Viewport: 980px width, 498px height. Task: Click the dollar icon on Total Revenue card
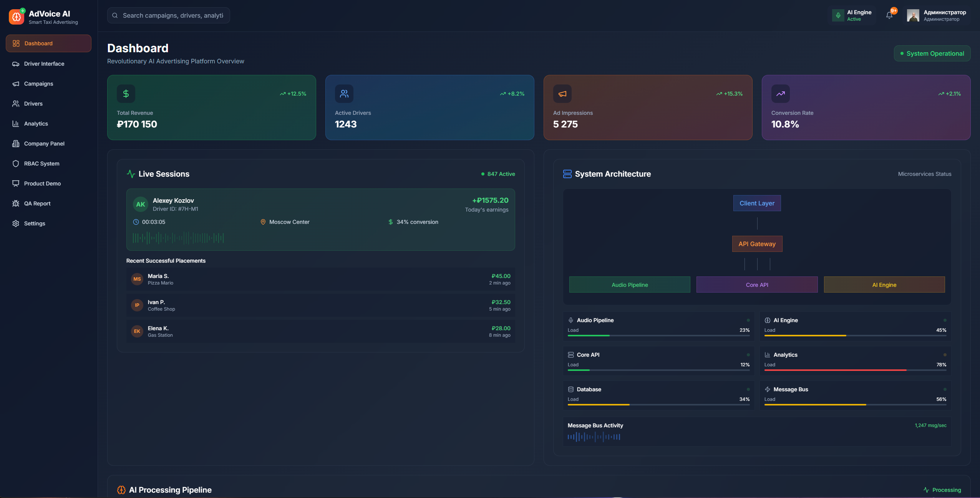pos(126,94)
